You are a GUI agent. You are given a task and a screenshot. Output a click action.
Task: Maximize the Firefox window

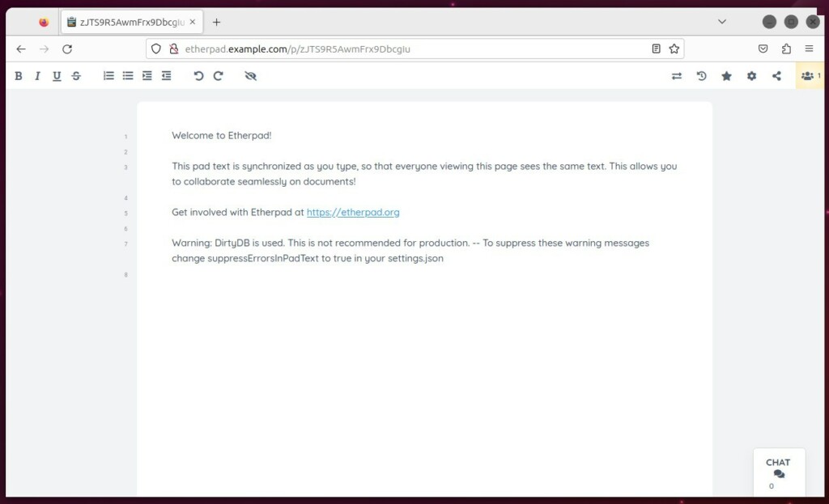pos(791,22)
